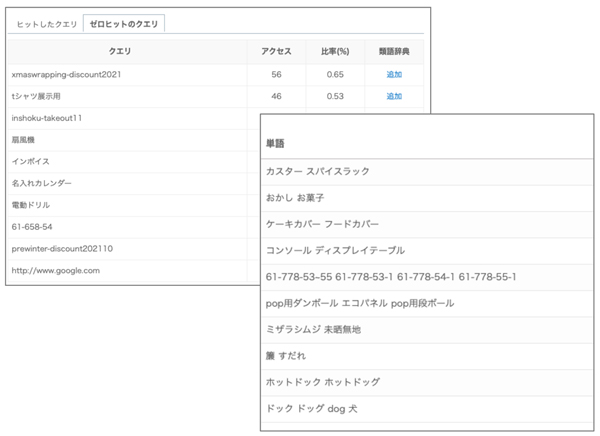Select query 名入れカレンダー
The width and height of the screenshot is (600, 436).
(x=41, y=183)
